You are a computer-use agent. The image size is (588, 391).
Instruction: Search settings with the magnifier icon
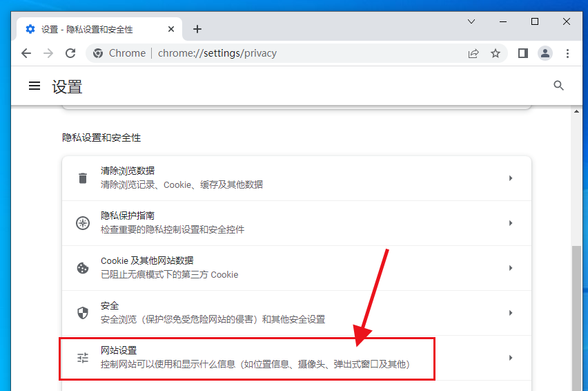point(559,86)
